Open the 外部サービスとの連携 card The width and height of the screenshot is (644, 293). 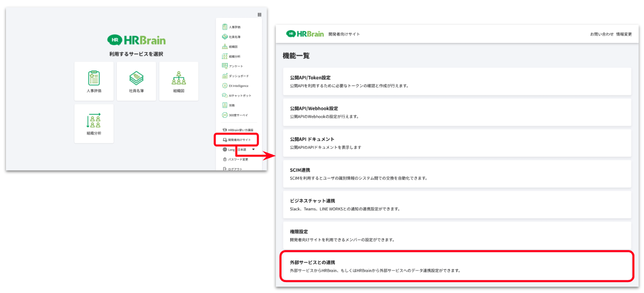click(457, 266)
